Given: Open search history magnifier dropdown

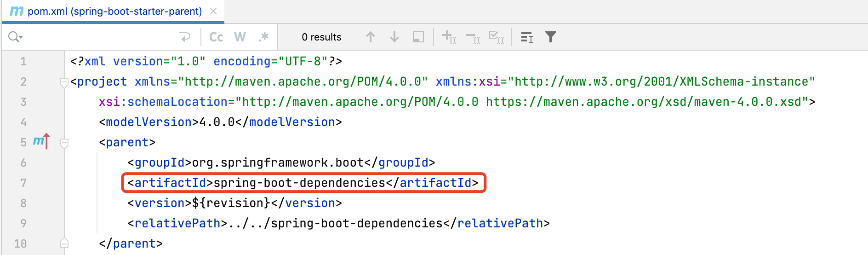Looking at the screenshot, I should [15, 37].
